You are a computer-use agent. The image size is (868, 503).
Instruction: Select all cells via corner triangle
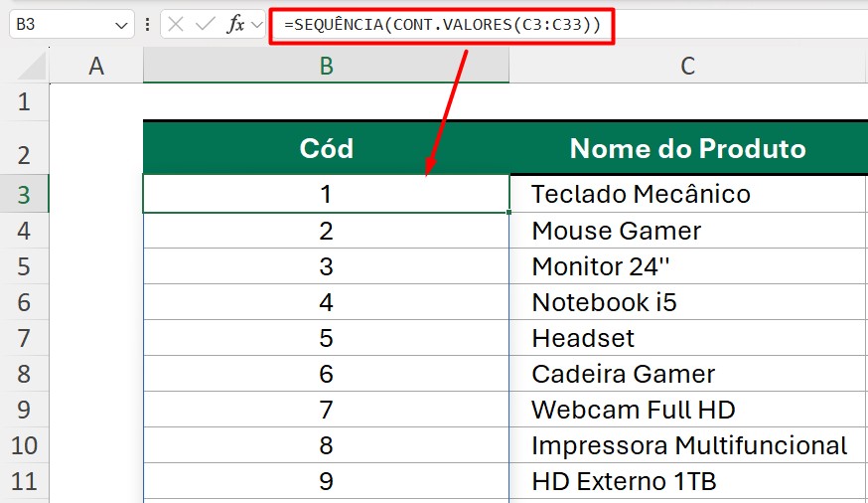tap(32, 67)
